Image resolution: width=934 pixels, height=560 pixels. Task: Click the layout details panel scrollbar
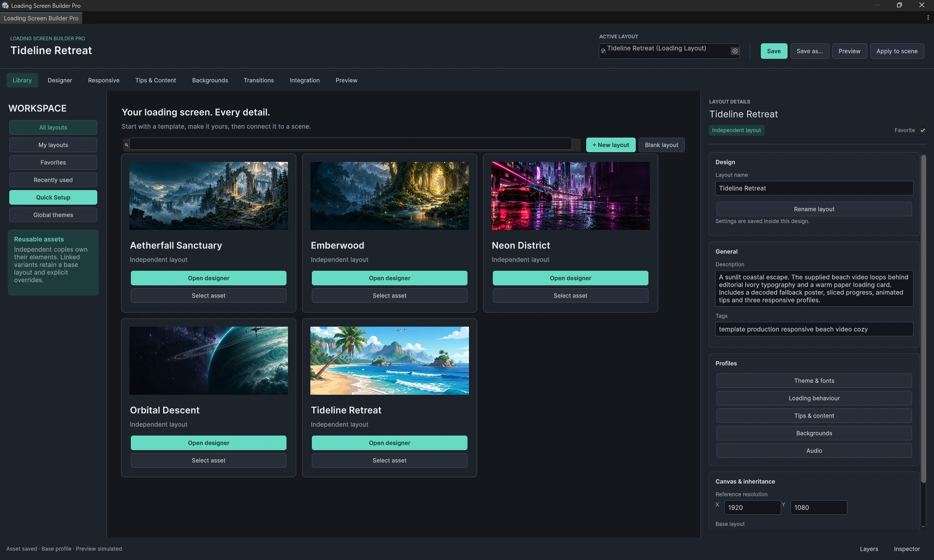923,318
